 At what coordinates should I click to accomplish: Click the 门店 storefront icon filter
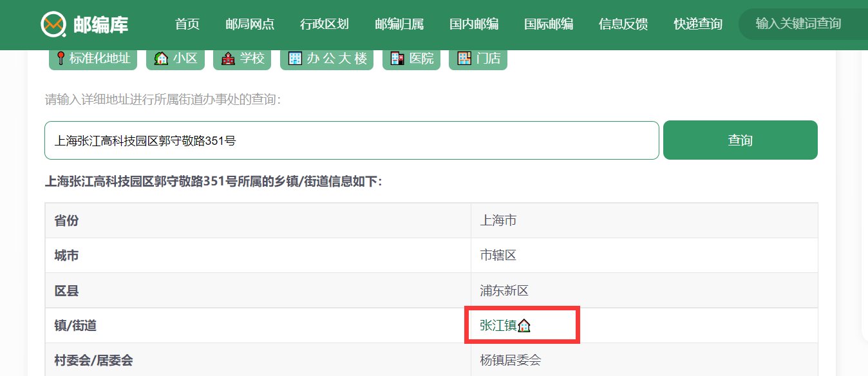(x=463, y=58)
